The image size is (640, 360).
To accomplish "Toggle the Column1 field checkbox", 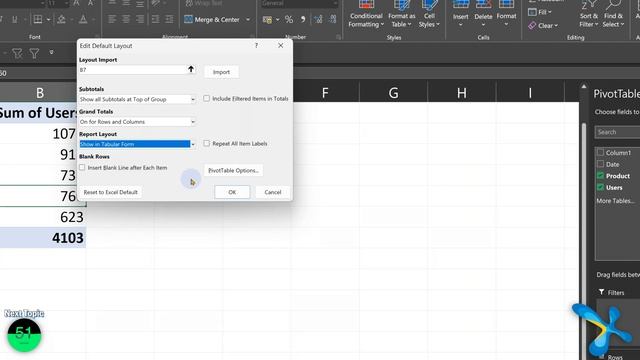I will coord(600,152).
